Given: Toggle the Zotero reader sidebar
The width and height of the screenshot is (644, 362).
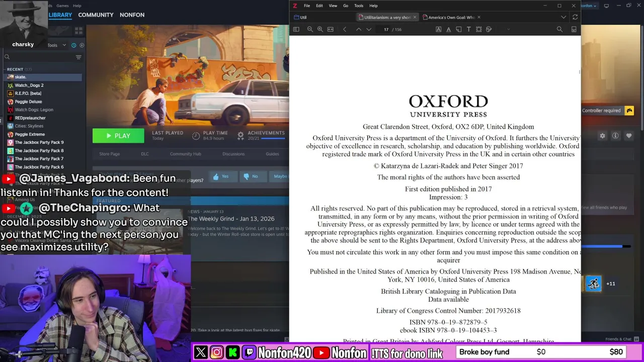Looking at the screenshot, I should [x=296, y=29].
